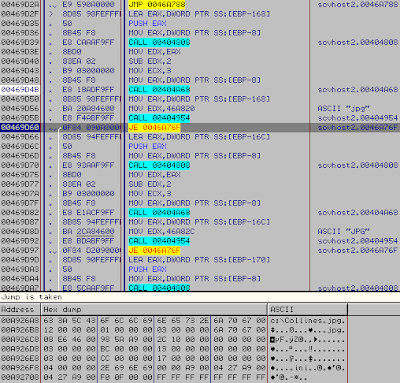Image resolution: width=400 pixels, height=383 pixels.
Task: Select SUB EDX,2 at address 00469D77
Action: [150, 184]
